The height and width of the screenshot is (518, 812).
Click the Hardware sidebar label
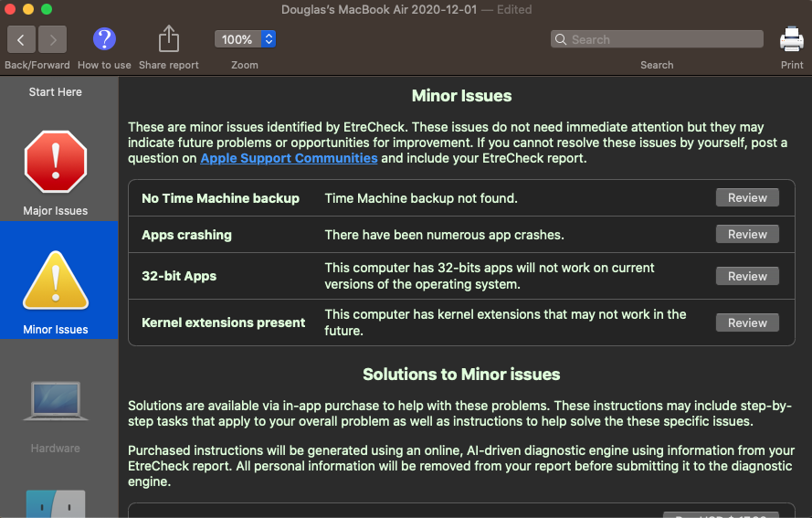56,449
